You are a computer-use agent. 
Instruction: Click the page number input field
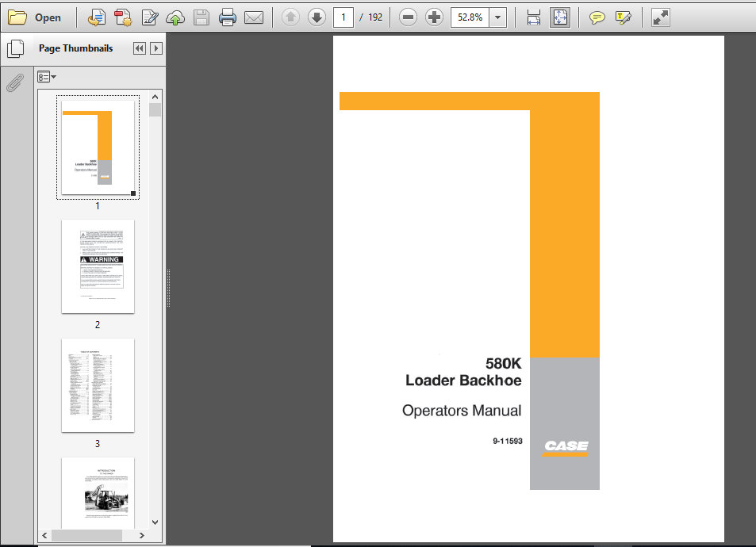(x=343, y=17)
